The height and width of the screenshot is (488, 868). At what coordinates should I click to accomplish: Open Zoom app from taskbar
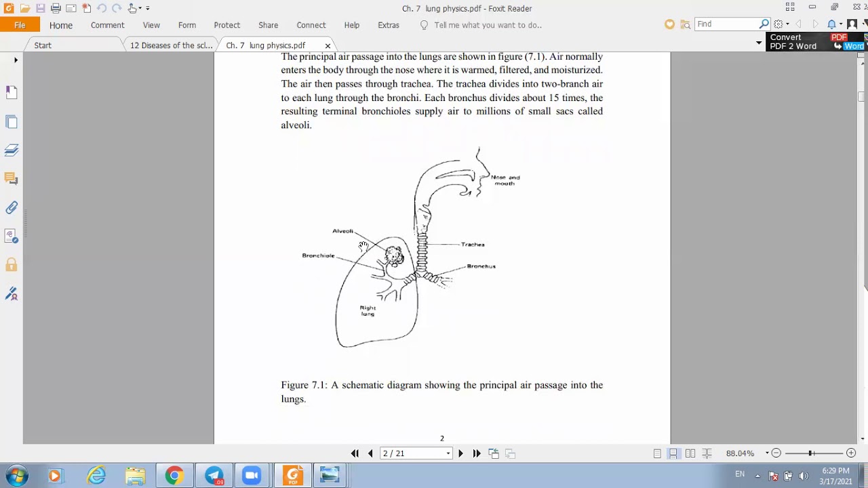coord(252,476)
